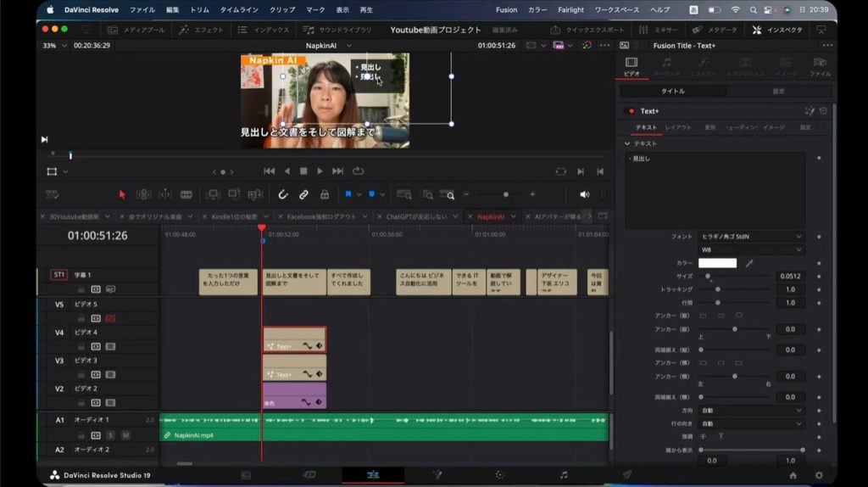The image size is (868, 487).
Task: Open the Fairlight music-note page icon
Action: pos(564,475)
